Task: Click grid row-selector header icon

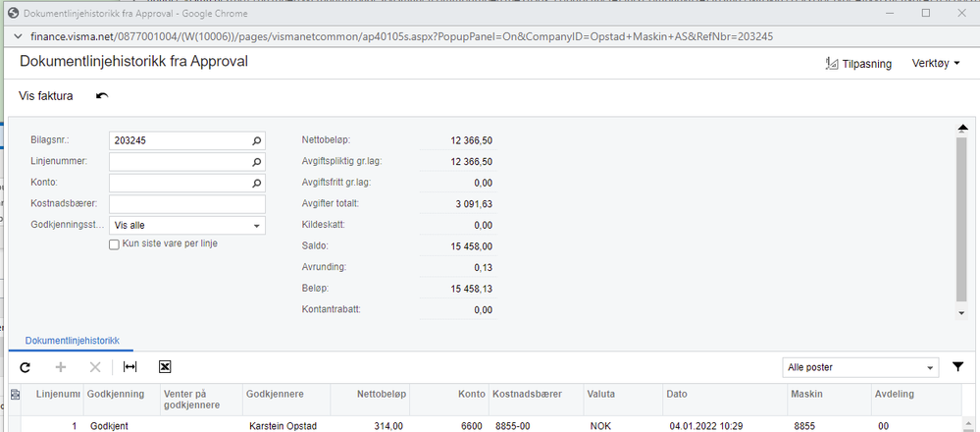Action: (x=16, y=394)
